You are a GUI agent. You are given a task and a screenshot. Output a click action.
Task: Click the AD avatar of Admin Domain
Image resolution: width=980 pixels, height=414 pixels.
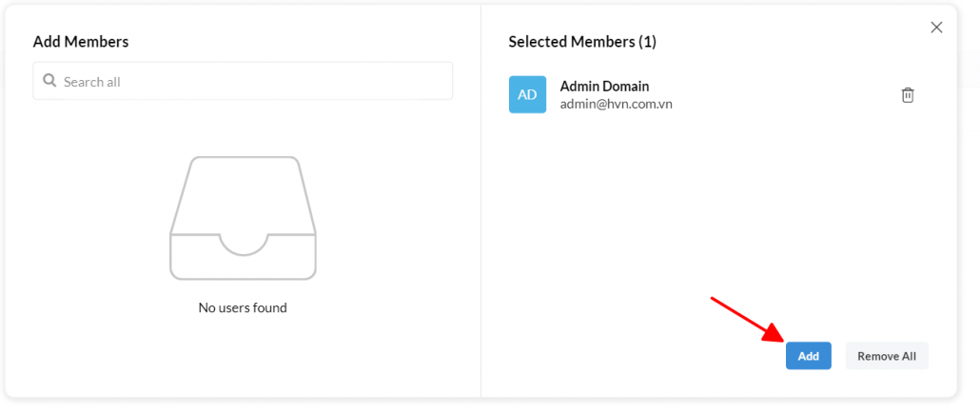click(527, 94)
